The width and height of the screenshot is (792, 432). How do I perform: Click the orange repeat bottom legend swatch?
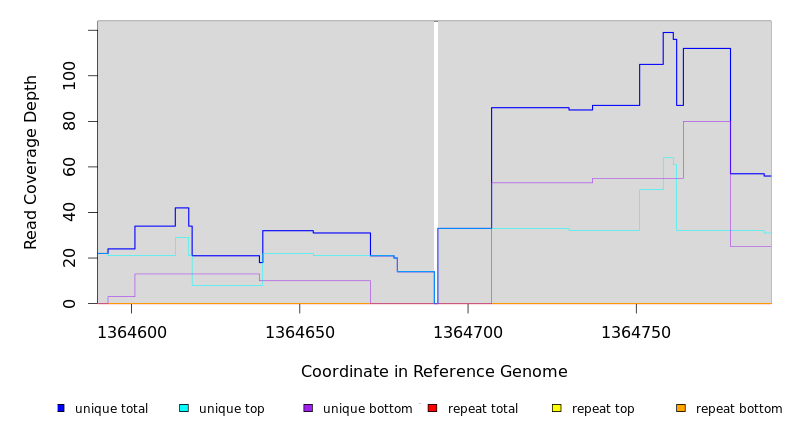point(681,408)
